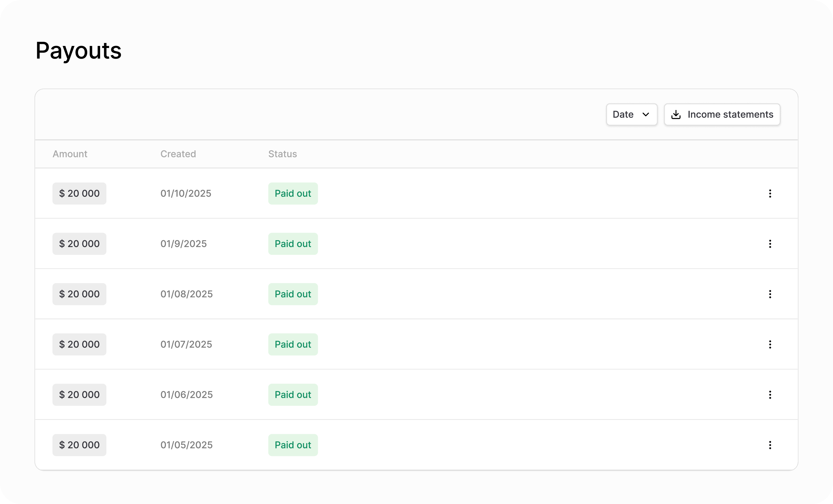Click the Payouts page heading
Viewport: 833px width, 504px height.
[79, 51]
